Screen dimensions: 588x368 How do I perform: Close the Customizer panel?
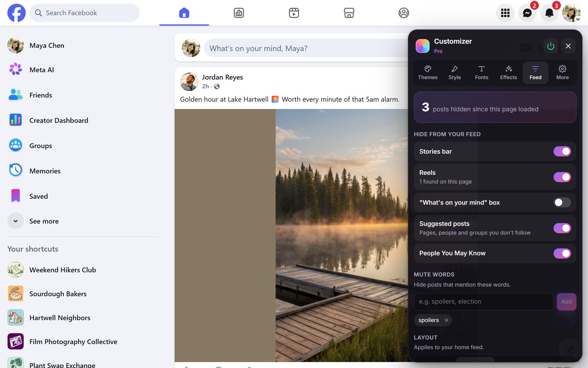568,46
